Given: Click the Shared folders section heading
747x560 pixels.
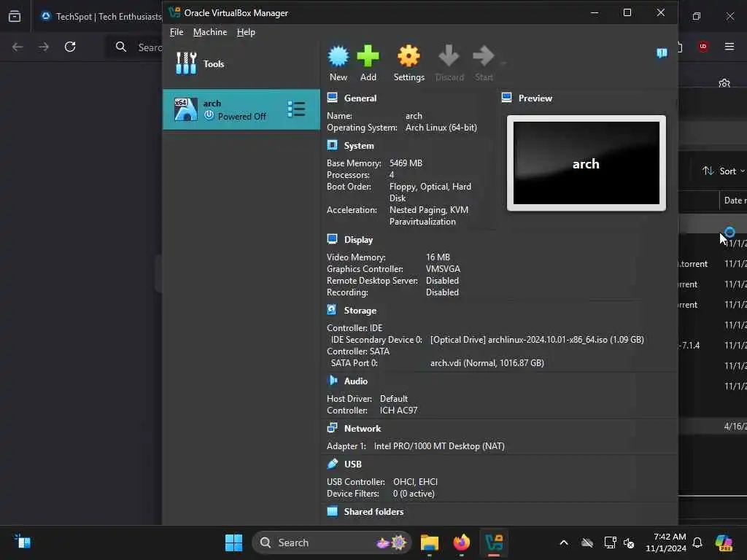Looking at the screenshot, I should pyautogui.click(x=374, y=511).
